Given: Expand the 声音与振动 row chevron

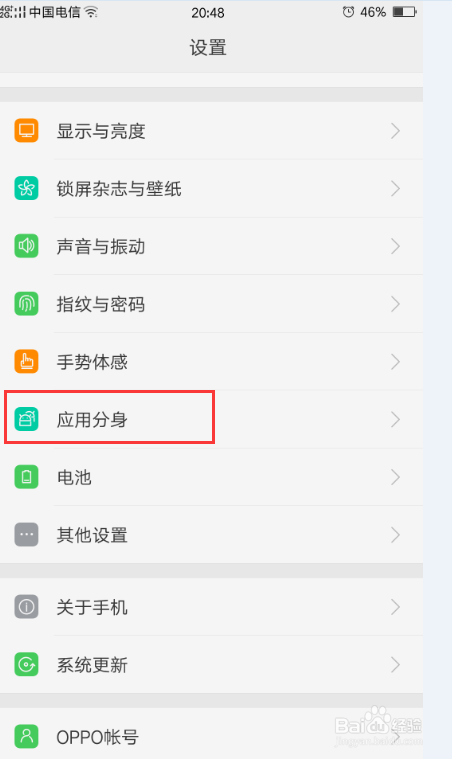Looking at the screenshot, I should pos(395,246).
